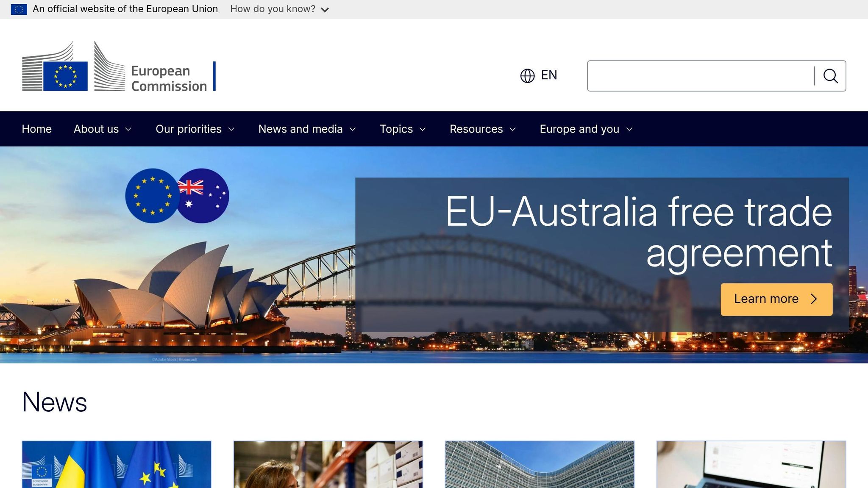The image size is (868, 488).
Task: Click the arrow icon in Learn more button
Action: click(814, 299)
